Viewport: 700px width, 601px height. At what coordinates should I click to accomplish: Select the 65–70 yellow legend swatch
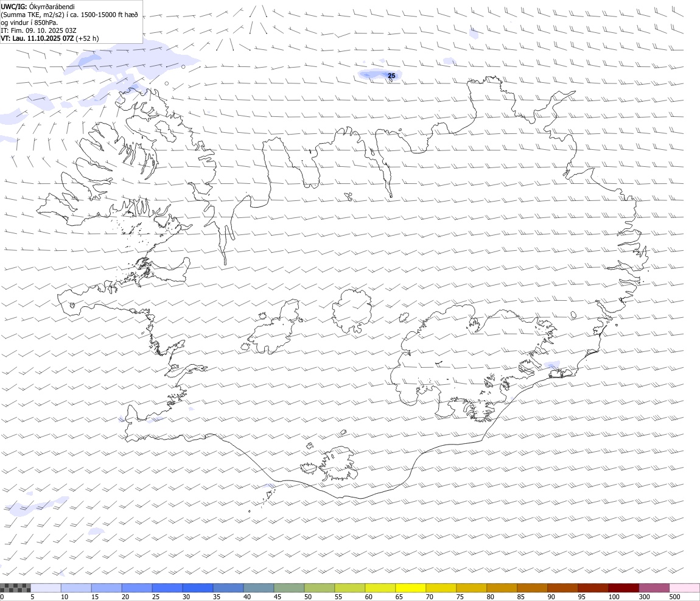[411, 588]
